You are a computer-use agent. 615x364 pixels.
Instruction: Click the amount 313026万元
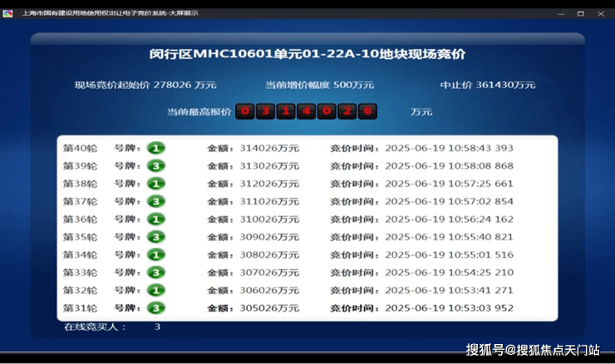click(269, 166)
